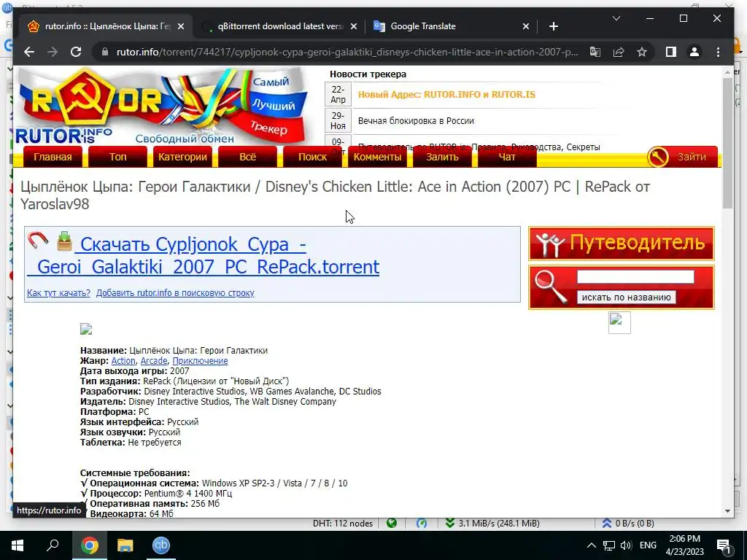Open the Чат menu item

point(507,157)
